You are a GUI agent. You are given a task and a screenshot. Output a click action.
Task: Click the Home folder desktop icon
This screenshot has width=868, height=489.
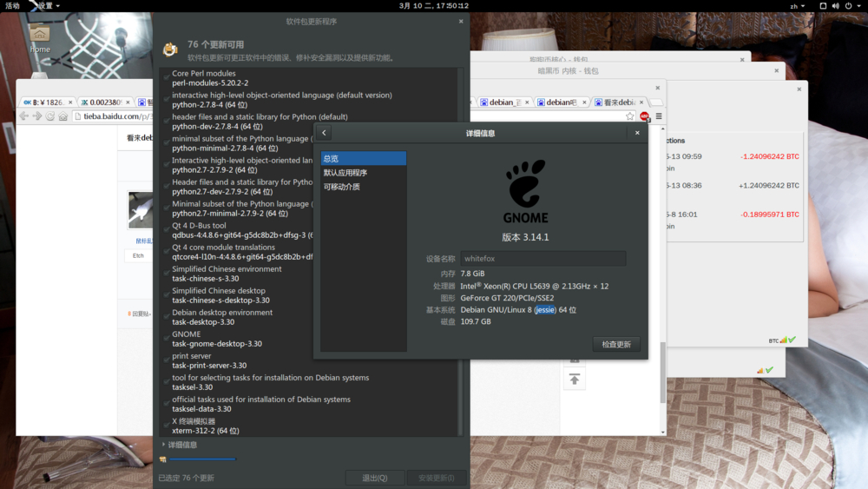pyautogui.click(x=39, y=39)
